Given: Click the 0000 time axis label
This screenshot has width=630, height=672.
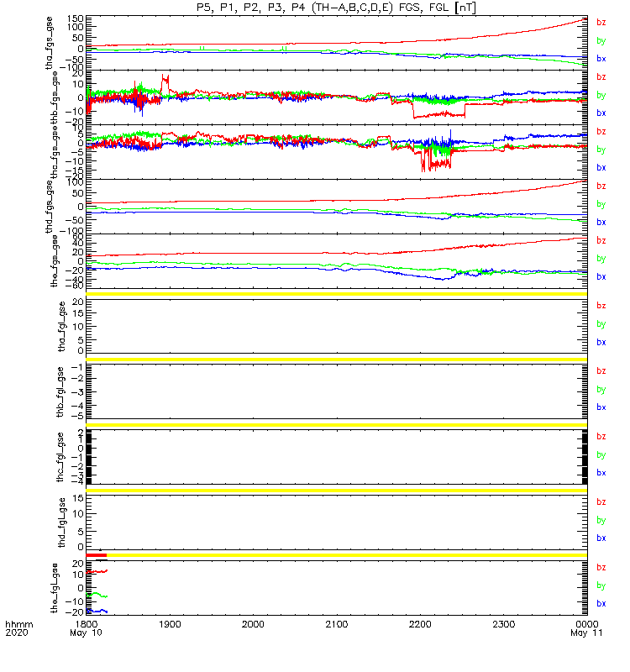Looking at the screenshot, I should 587,624.
